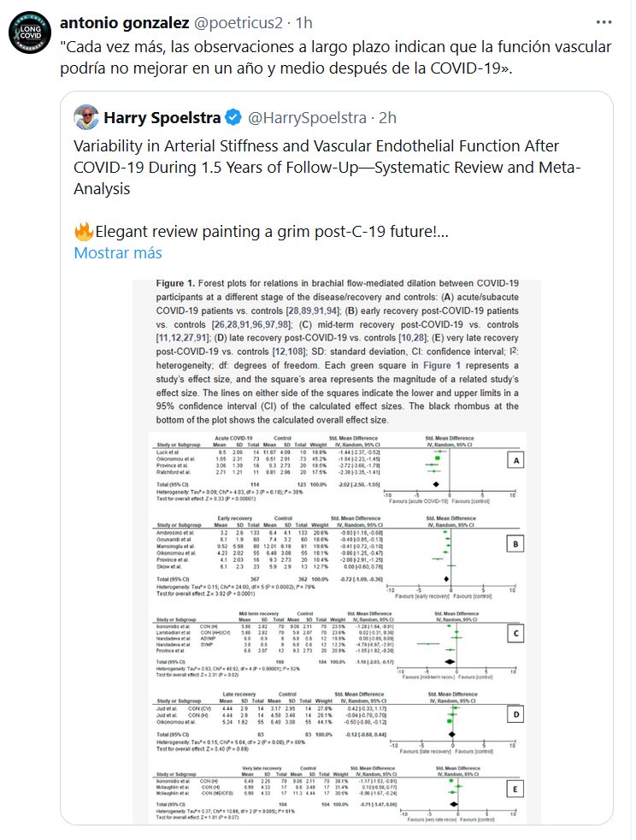Click the panel C label box

click(x=514, y=633)
